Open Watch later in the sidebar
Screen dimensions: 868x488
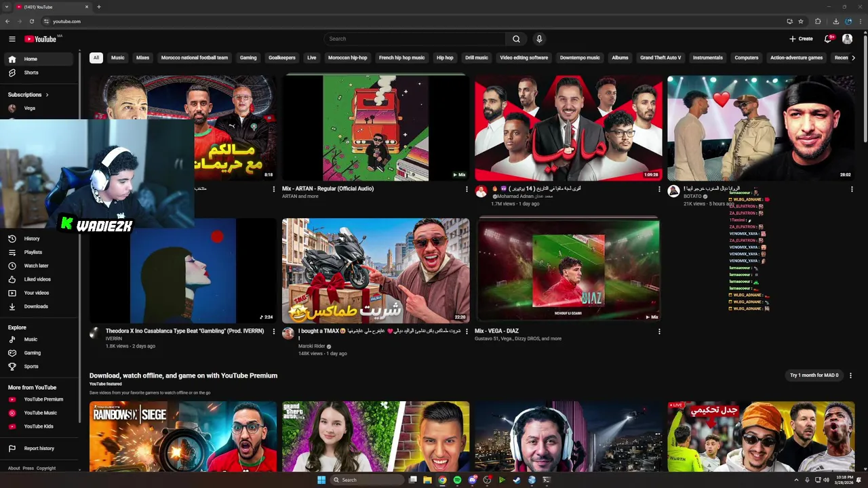pos(40,266)
